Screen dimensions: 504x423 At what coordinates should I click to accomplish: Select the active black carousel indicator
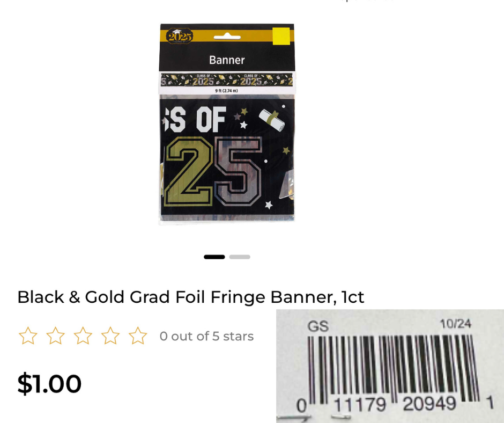click(214, 257)
